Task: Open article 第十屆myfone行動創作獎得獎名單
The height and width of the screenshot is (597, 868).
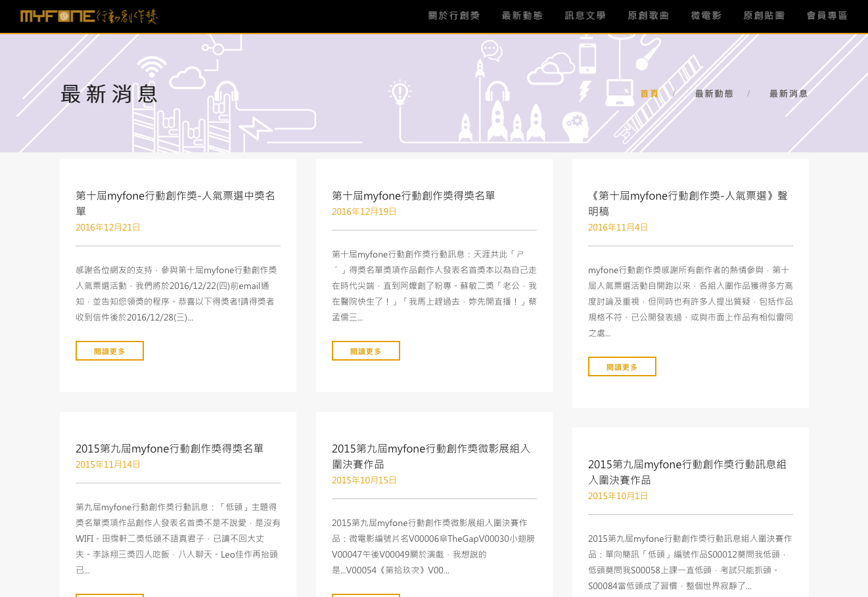Action: pyautogui.click(x=413, y=196)
